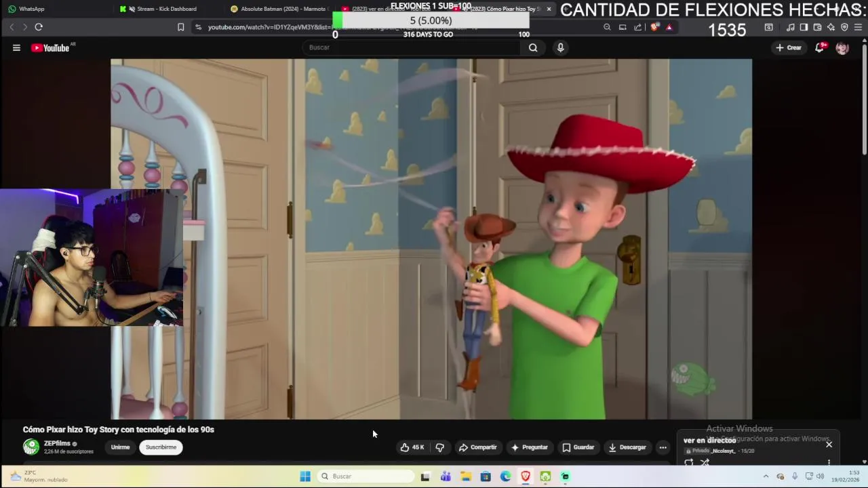This screenshot has width=868, height=488.
Task: Open the weather widget 23°C Mayorm. nublado
Action: coord(39,476)
